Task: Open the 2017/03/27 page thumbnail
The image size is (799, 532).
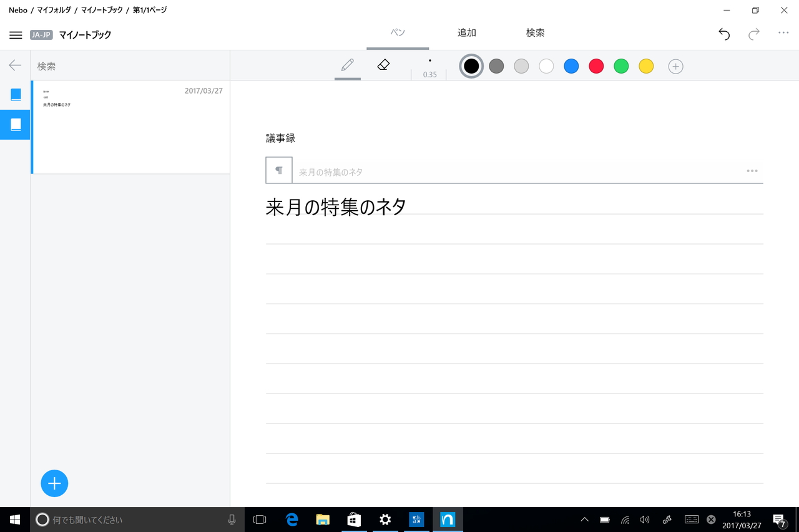Action: [x=131, y=127]
